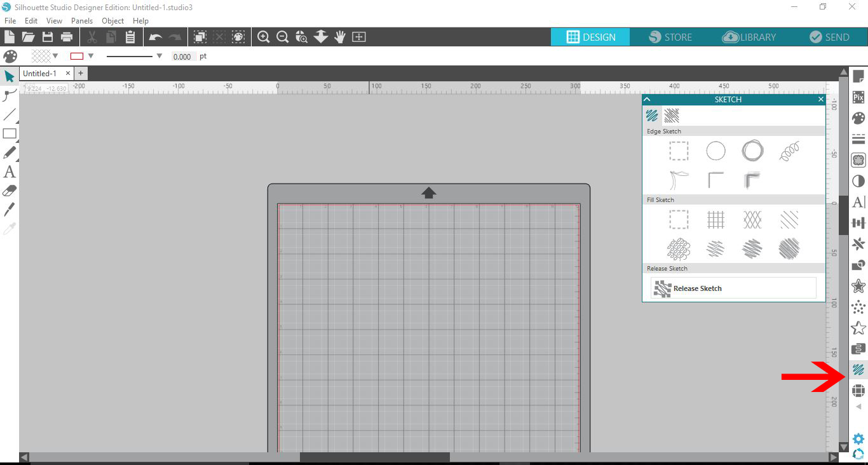Open the Align panel icon
The height and width of the screenshot is (465, 868).
858,223
